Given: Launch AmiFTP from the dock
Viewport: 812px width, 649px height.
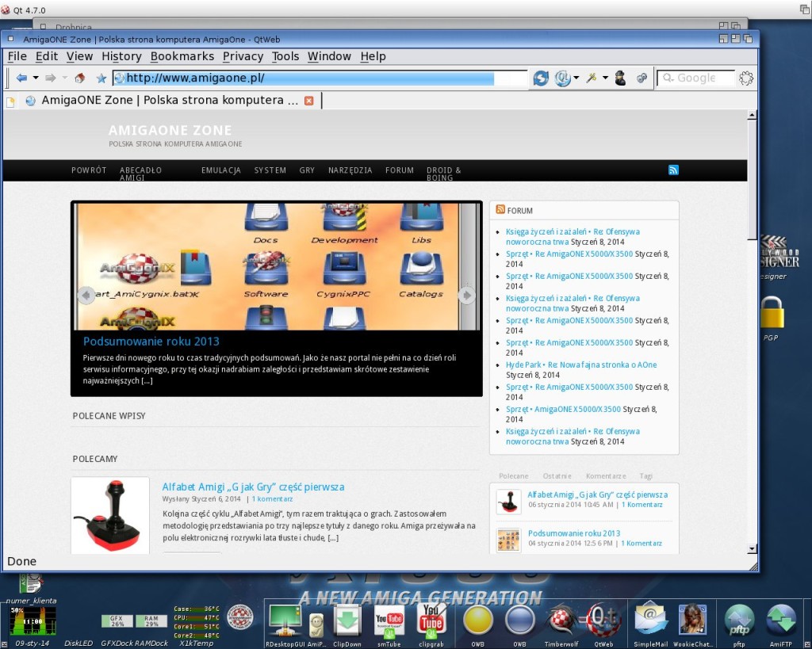Looking at the screenshot, I should pos(781,620).
